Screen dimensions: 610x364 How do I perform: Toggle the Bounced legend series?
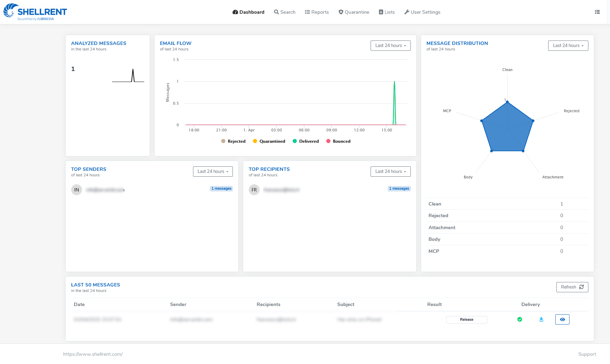pyautogui.click(x=338, y=141)
